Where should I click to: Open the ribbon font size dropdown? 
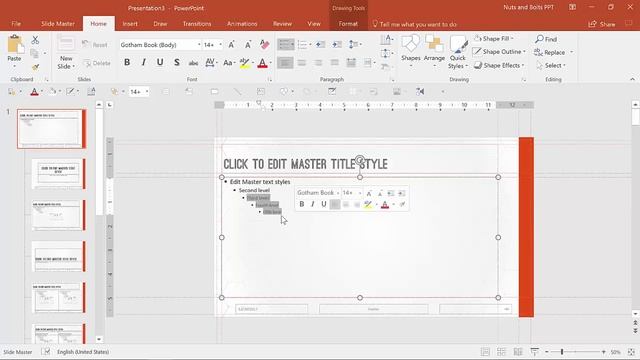tap(221, 44)
